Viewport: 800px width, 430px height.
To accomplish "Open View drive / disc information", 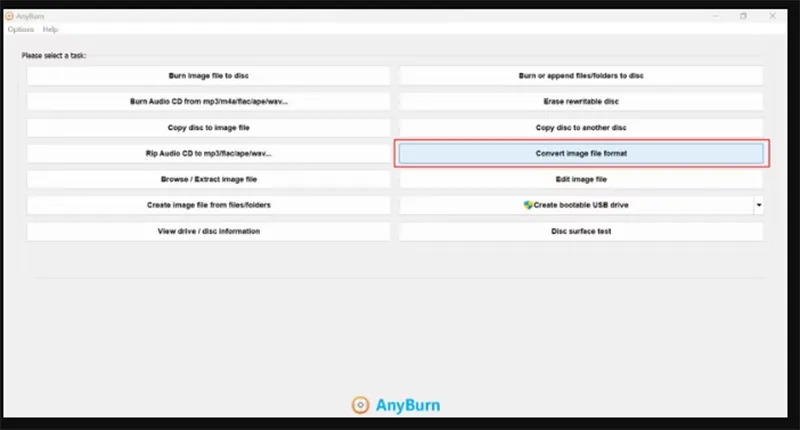I will 208,231.
